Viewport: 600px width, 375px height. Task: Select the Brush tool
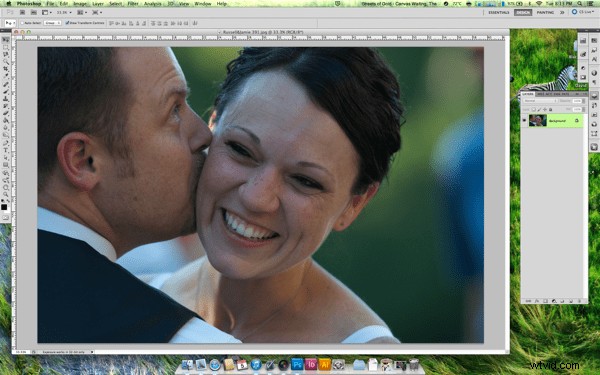(5, 92)
